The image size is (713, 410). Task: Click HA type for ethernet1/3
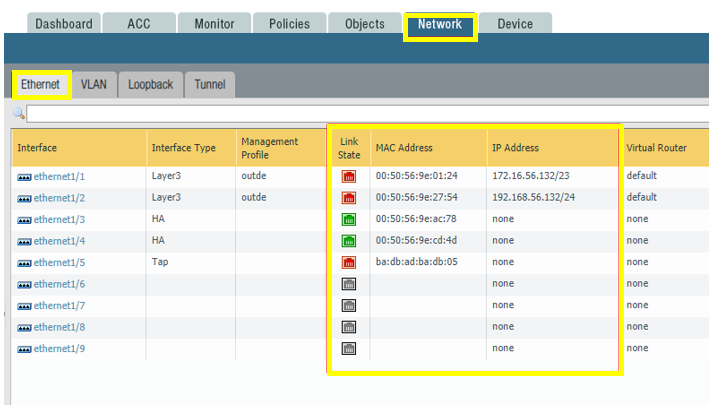coord(158,219)
